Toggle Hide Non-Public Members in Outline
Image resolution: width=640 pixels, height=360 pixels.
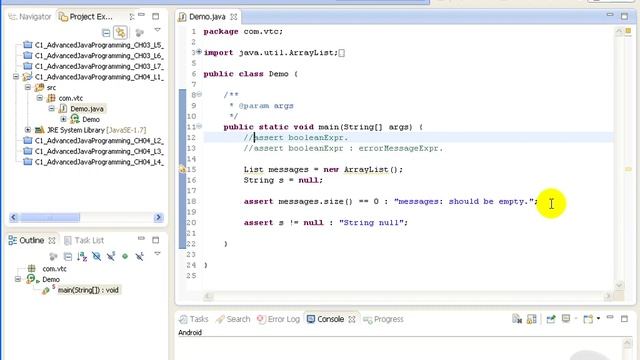[x=125, y=256]
